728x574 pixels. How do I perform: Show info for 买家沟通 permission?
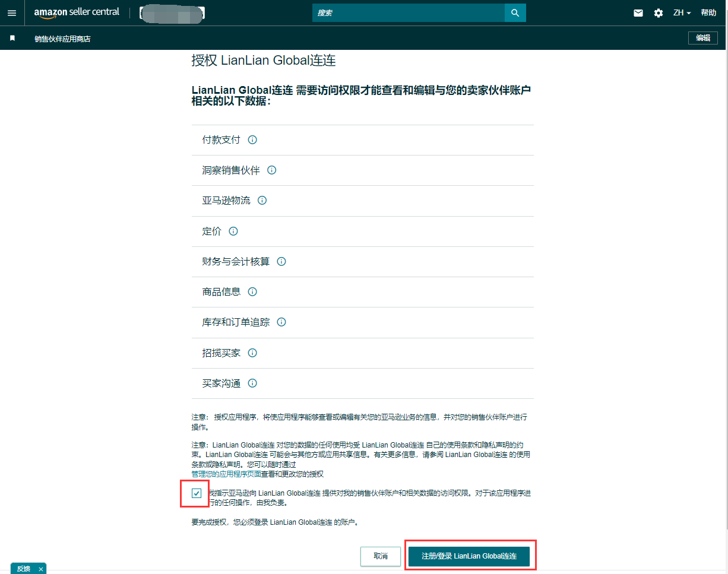point(252,383)
